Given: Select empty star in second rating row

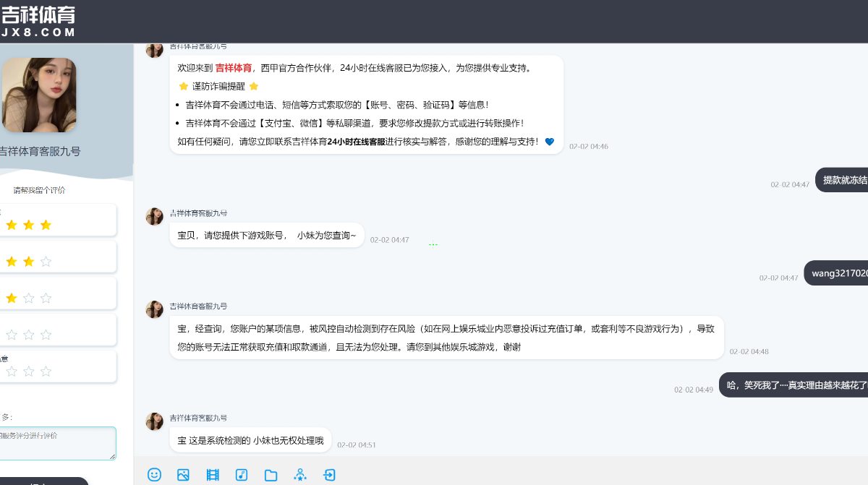Looking at the screenshot, I should coord(46,262).
